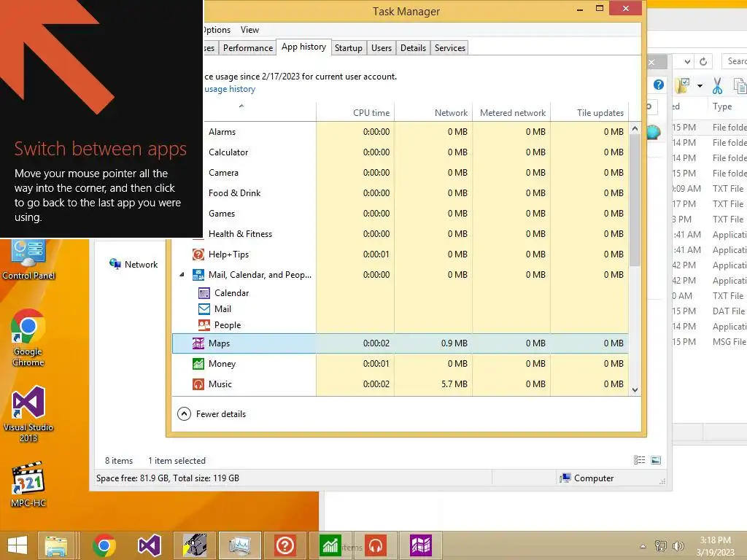
Task: Switch to Music app on the taskbar
Action: click(x=376, y=545)
